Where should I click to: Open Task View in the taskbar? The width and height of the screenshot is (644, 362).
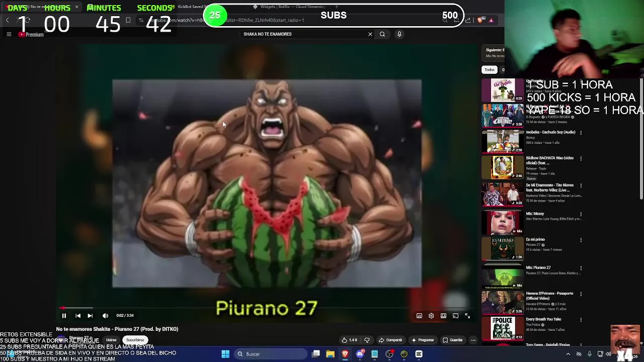point(316,354)
